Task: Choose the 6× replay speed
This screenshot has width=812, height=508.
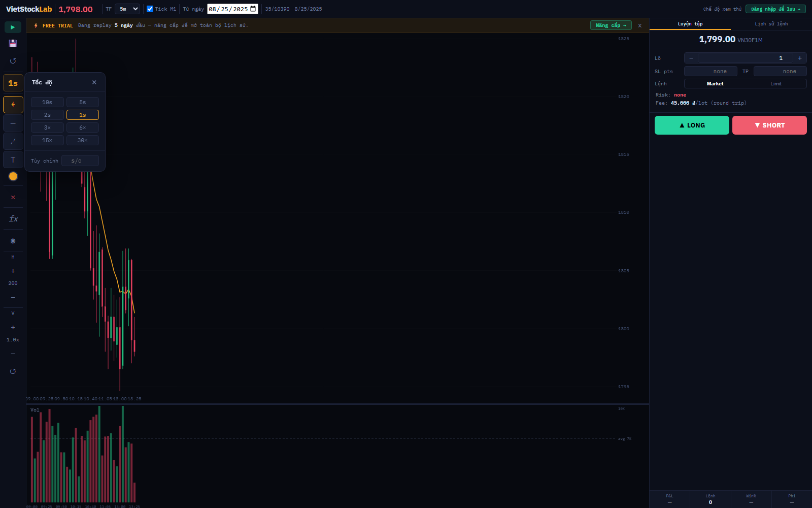Action: coord(83,128)
